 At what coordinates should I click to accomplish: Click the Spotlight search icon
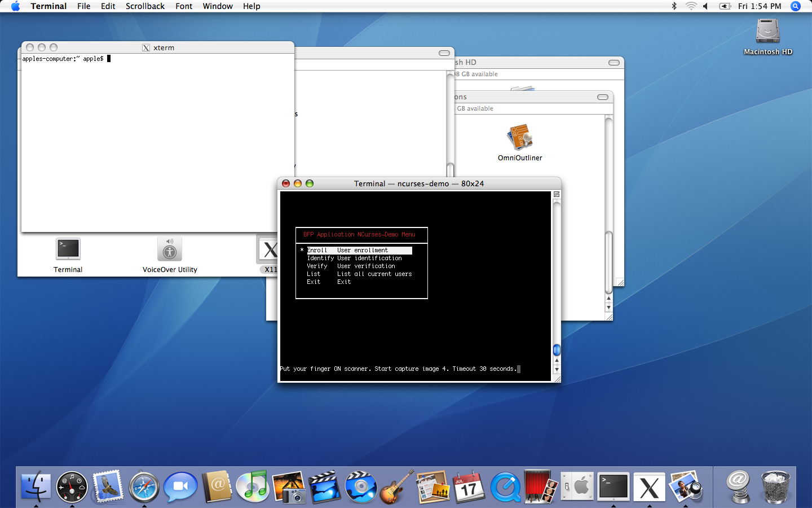click(796, 6)
